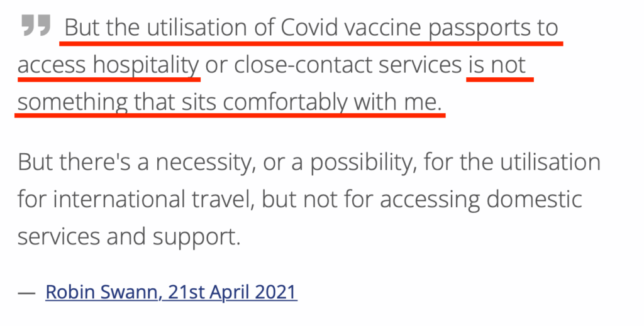The image size is (644, 326).
Task: Click the word "travel," in second paragraph
Action: click(x=223, y=199)
